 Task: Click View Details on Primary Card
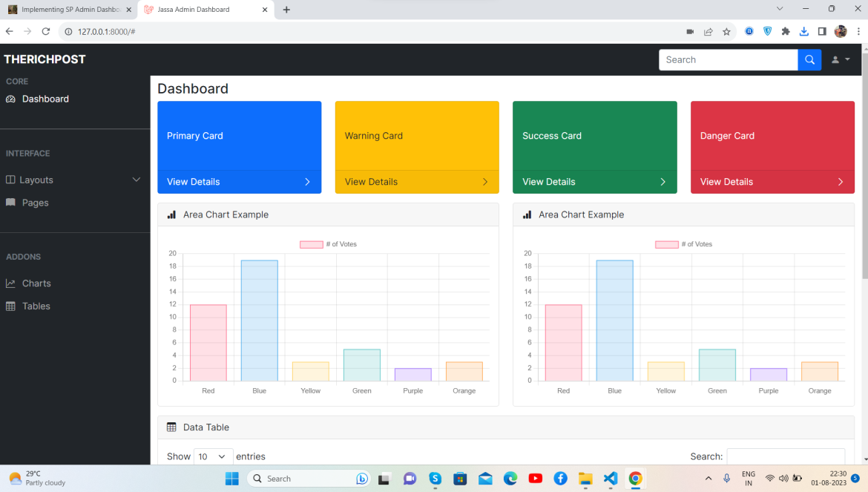pos(194,182)
